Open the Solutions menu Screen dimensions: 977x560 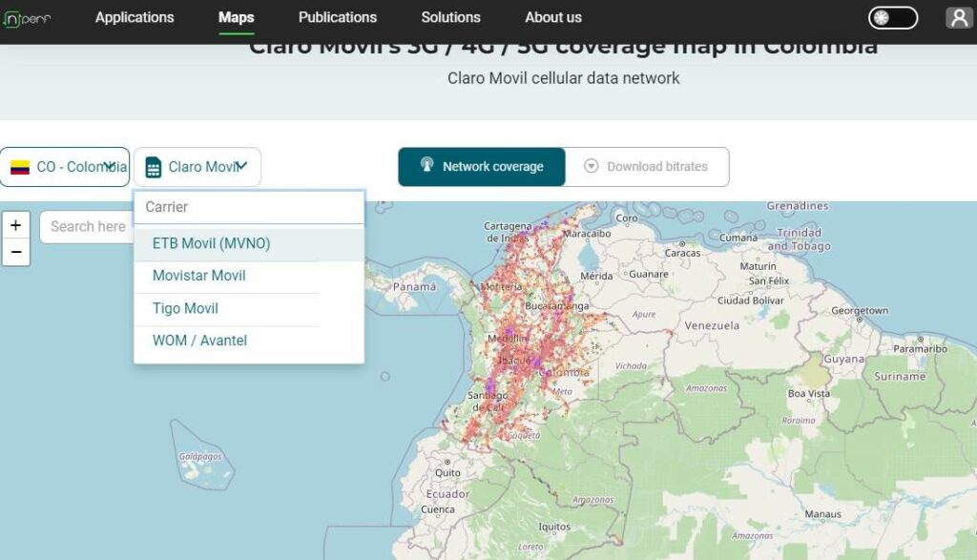(450, 17)
